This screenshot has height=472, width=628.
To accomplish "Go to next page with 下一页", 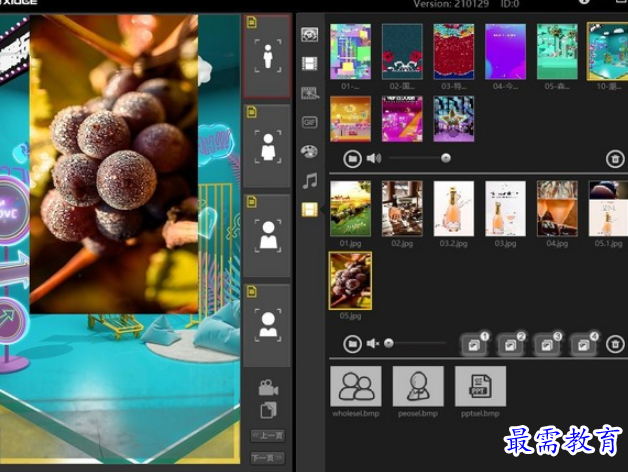I will point(267,458).
